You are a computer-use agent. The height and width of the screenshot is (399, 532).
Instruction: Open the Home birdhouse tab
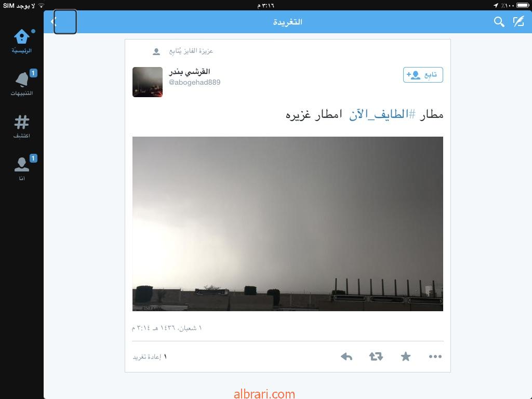tap(22, 42)
